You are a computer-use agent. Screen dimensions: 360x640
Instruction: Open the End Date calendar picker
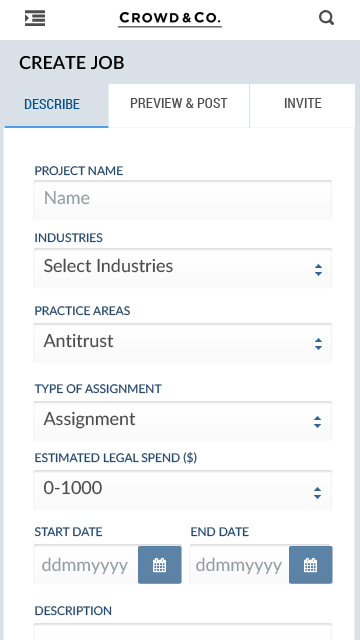click(x=311, y=565)
